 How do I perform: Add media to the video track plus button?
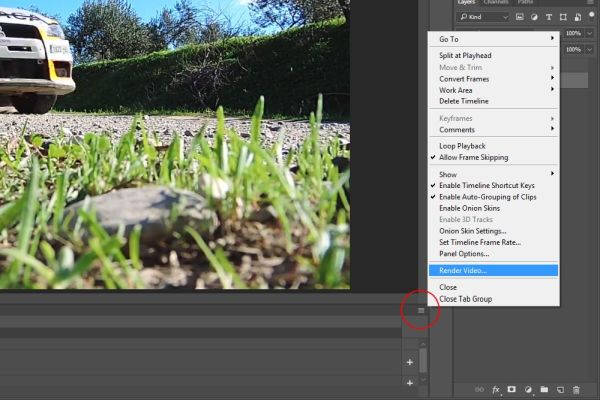409,362
